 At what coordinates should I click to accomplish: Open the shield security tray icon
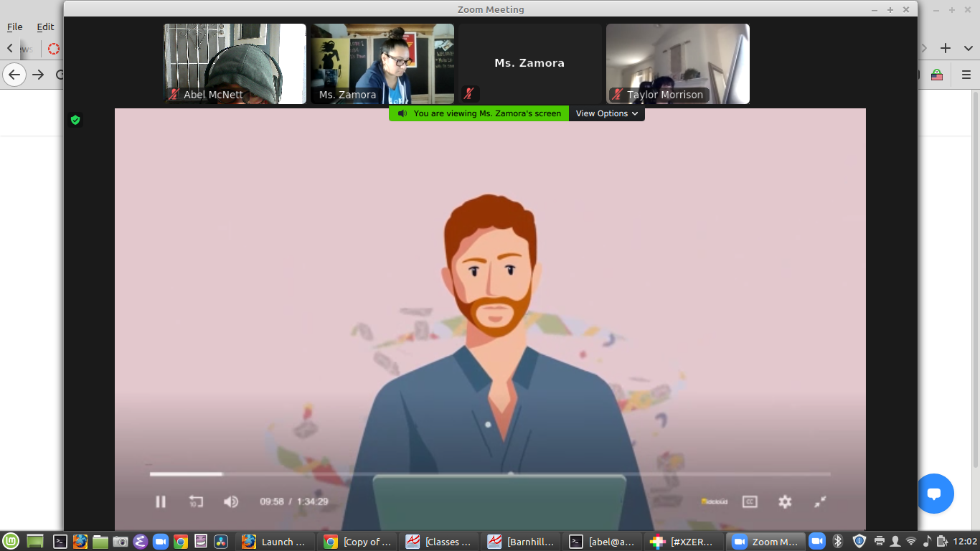pyautogui.click(x=859, y=541)
